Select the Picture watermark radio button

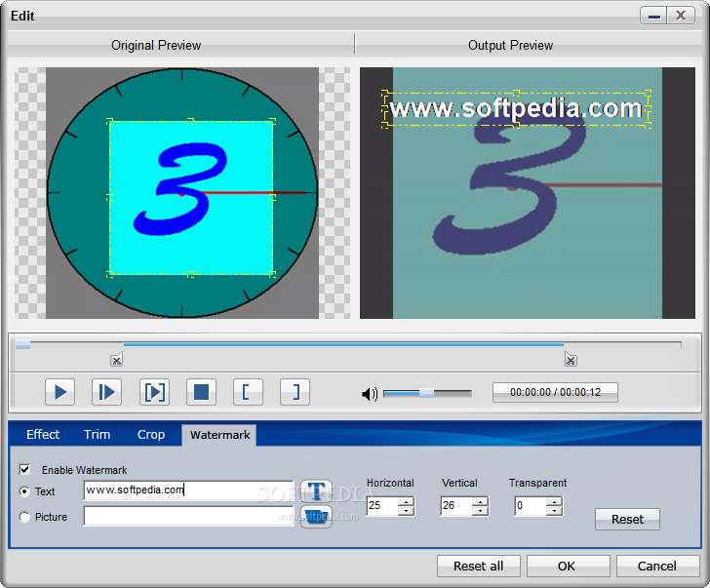click(x=25, y=517)
